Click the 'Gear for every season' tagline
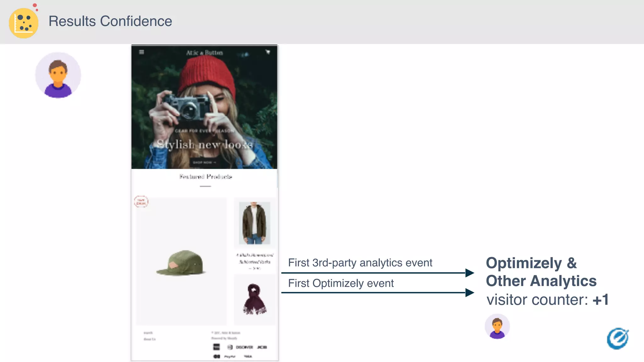Screen dimensions: 644x362 [x=205, y=131]
